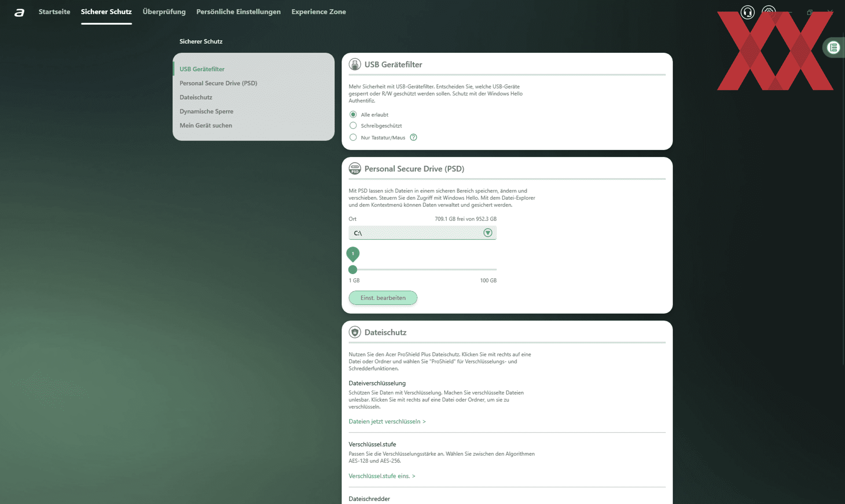Click the PSD size slider handle

click(353, 270)
